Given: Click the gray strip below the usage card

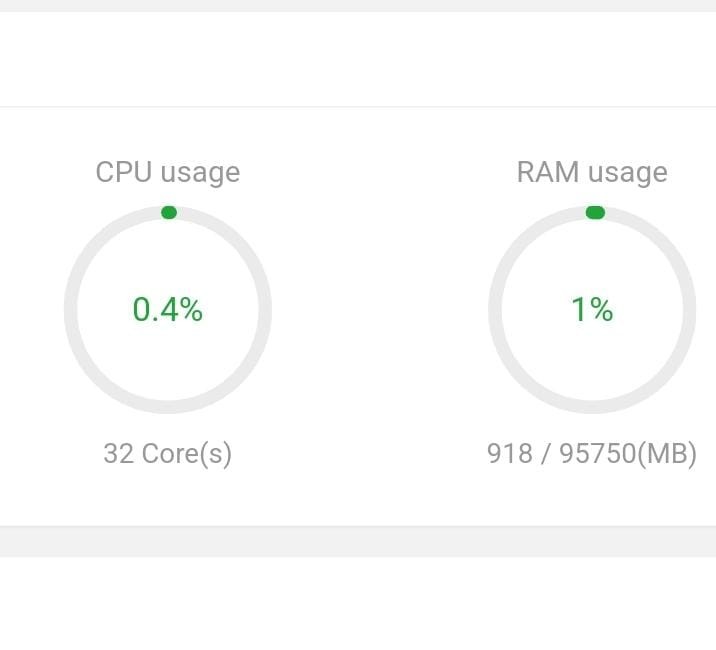Looking at the screenshot, I should coord(358,542).
